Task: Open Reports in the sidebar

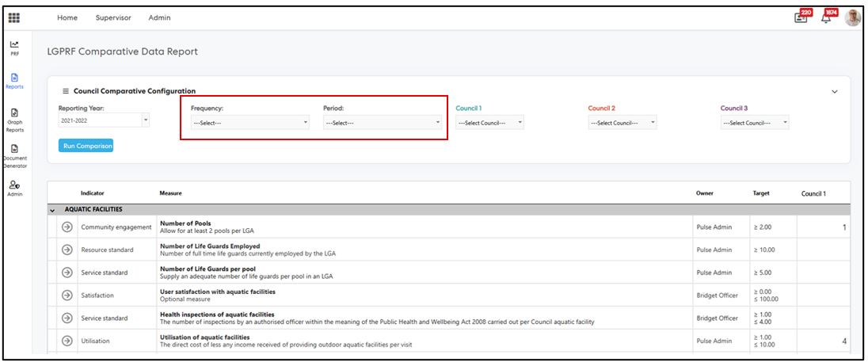Action: (14, 81)
